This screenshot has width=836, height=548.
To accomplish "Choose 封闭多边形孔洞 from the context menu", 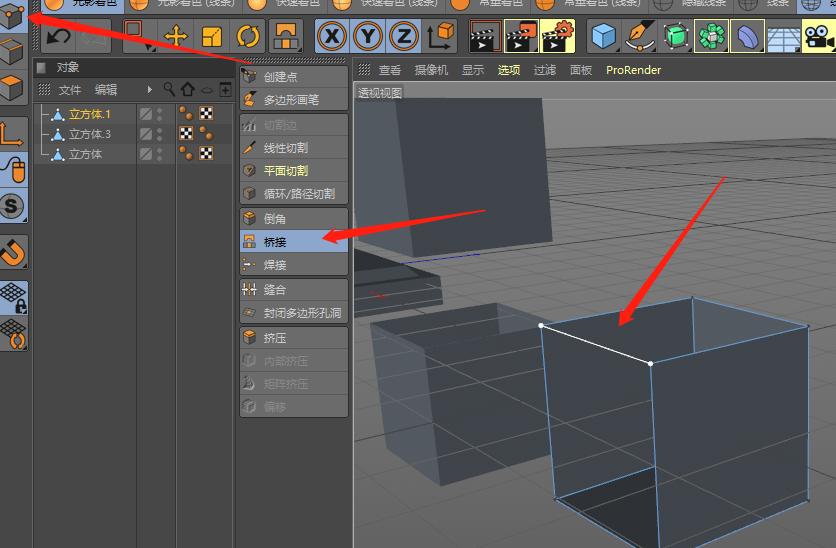I will tap(294, 313).
